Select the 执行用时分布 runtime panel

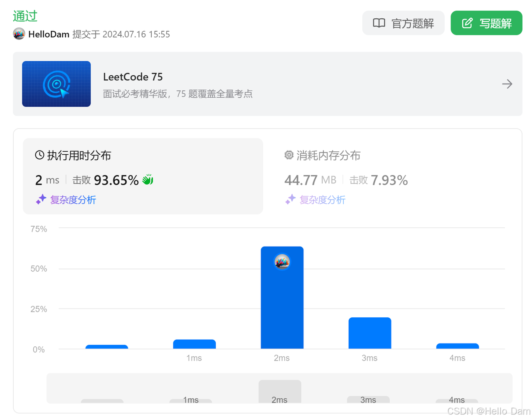point(143,176)
